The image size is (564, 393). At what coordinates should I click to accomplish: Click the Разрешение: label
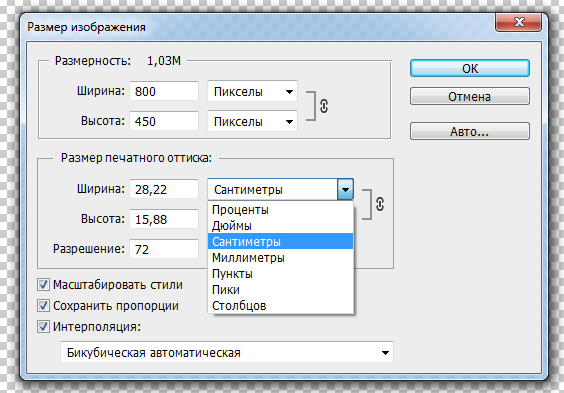88,249
